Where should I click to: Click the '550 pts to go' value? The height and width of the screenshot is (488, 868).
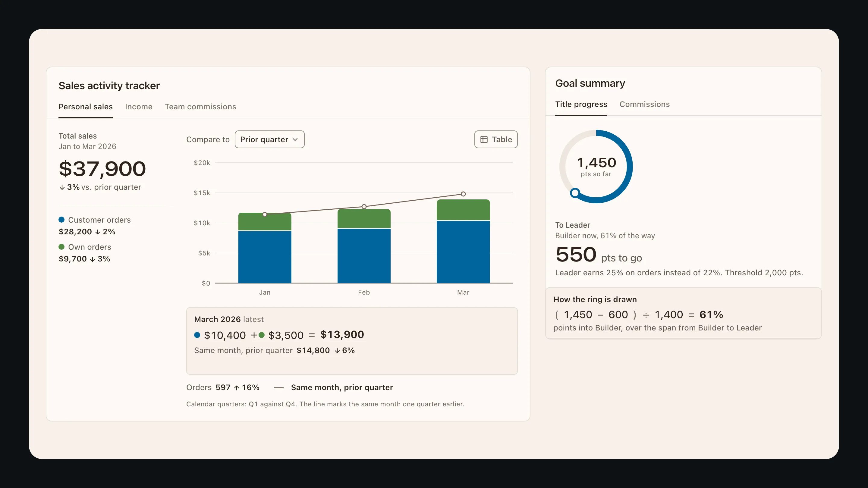[x=599, y=255]
